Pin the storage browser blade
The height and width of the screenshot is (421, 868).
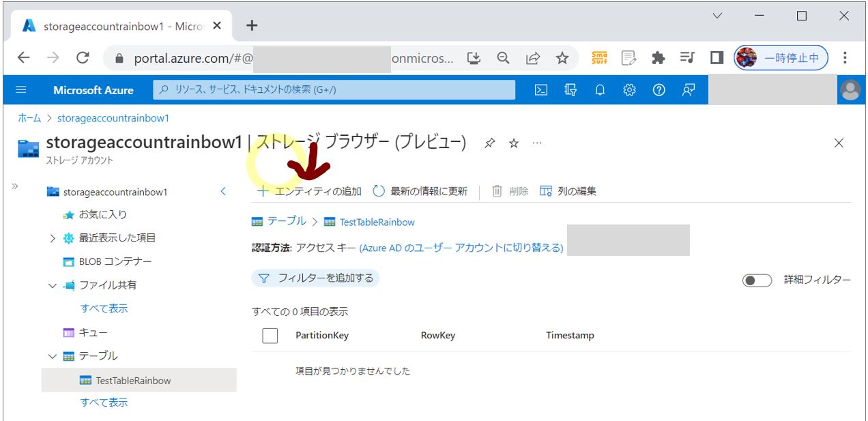click(489, 143)
